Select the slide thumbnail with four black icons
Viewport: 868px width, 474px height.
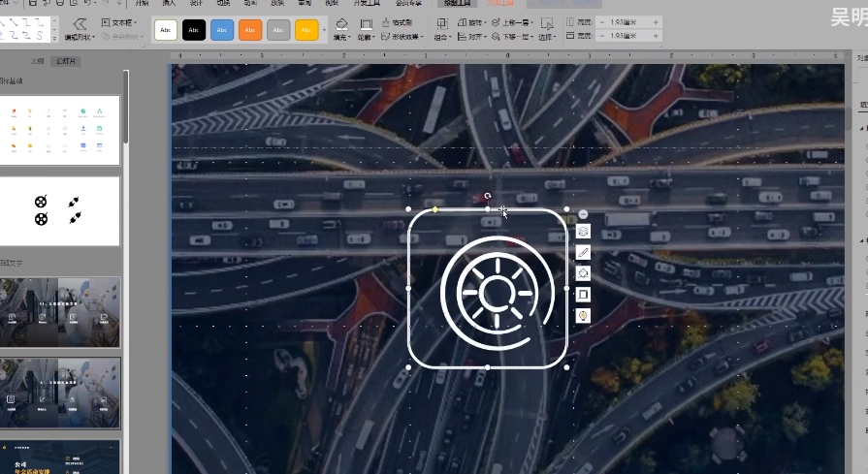59,210
